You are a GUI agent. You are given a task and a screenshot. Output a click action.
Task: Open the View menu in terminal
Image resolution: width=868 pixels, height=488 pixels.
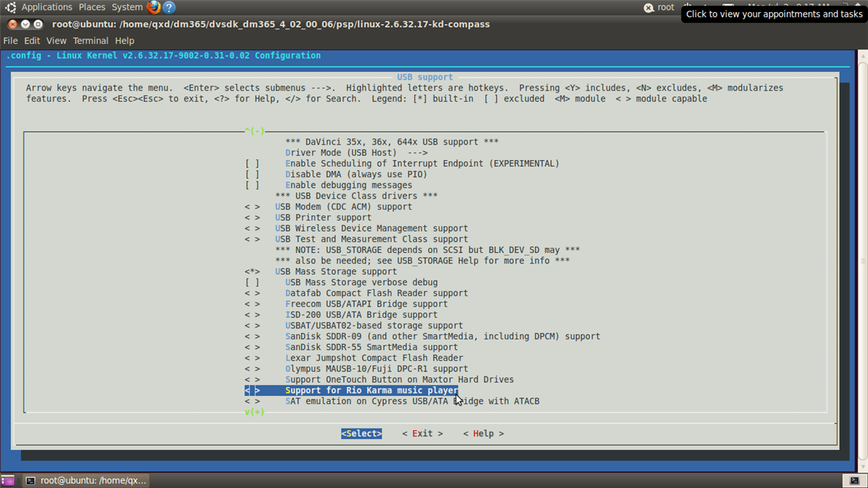[56, 41]
